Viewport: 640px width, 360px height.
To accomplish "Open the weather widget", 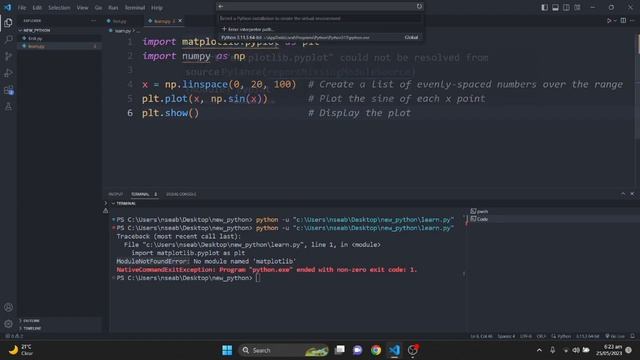I will (x=20, y=350).
